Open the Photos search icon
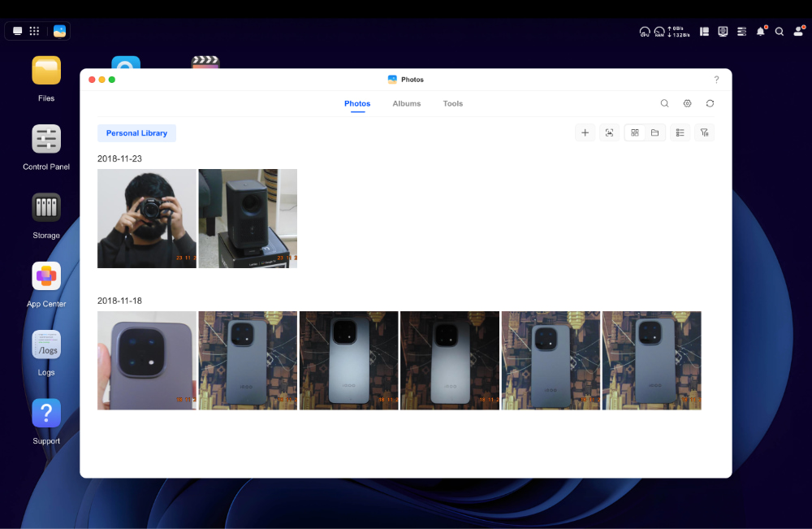812x529 pixels. click(x=664, y=103)
